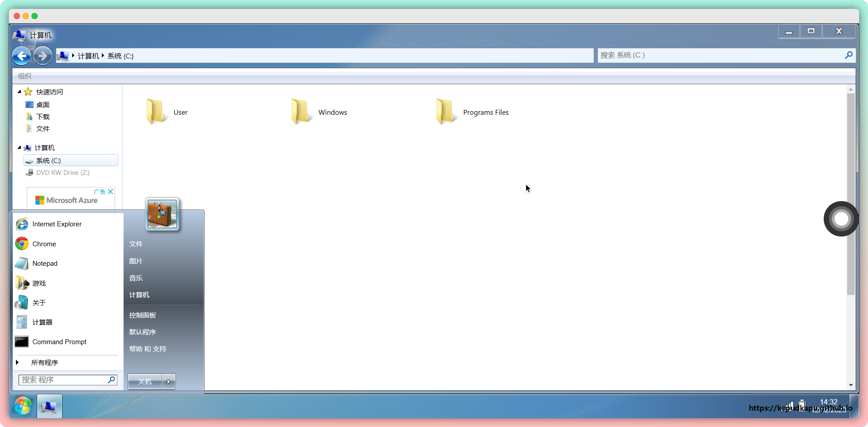868x427 pixels.
Task: Close the Microsoft Azure advertisement
Action: tap(111, 191)
